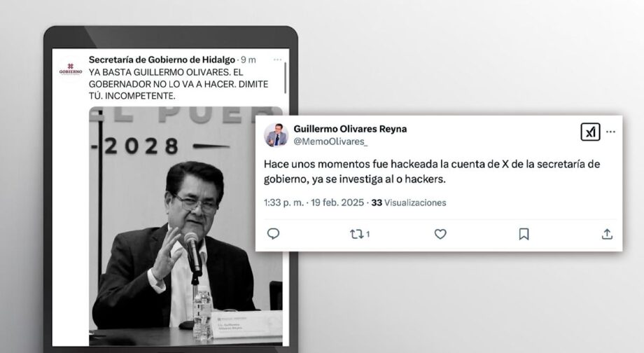Share the tweet via the upload icon

(x=607, y=234)
